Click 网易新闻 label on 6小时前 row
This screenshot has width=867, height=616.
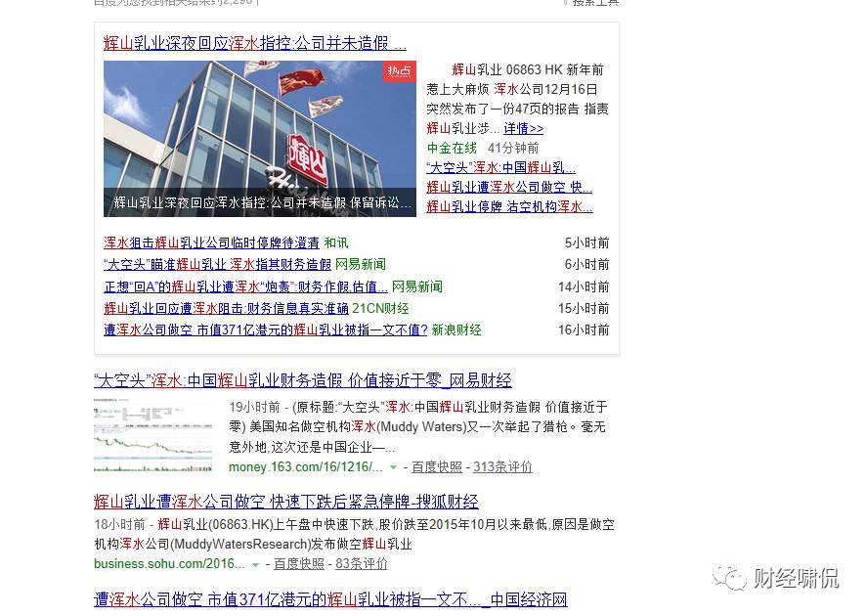click(x=361, y=264)
